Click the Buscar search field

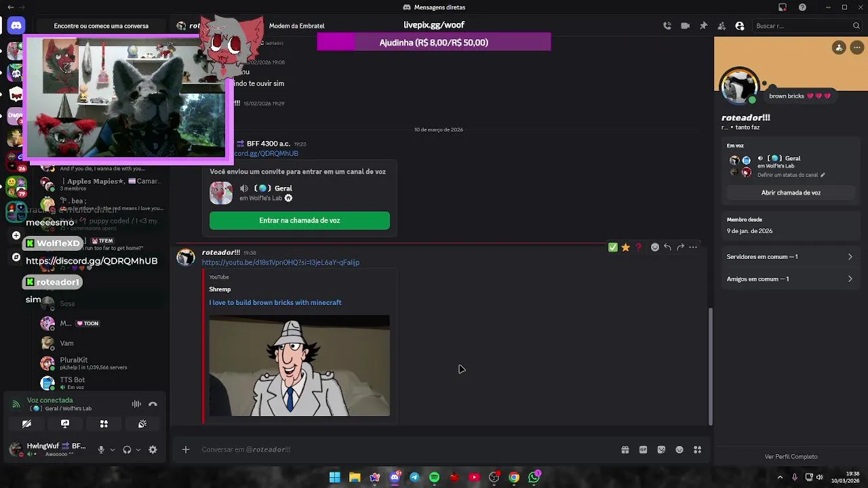(x=807, y=26)
